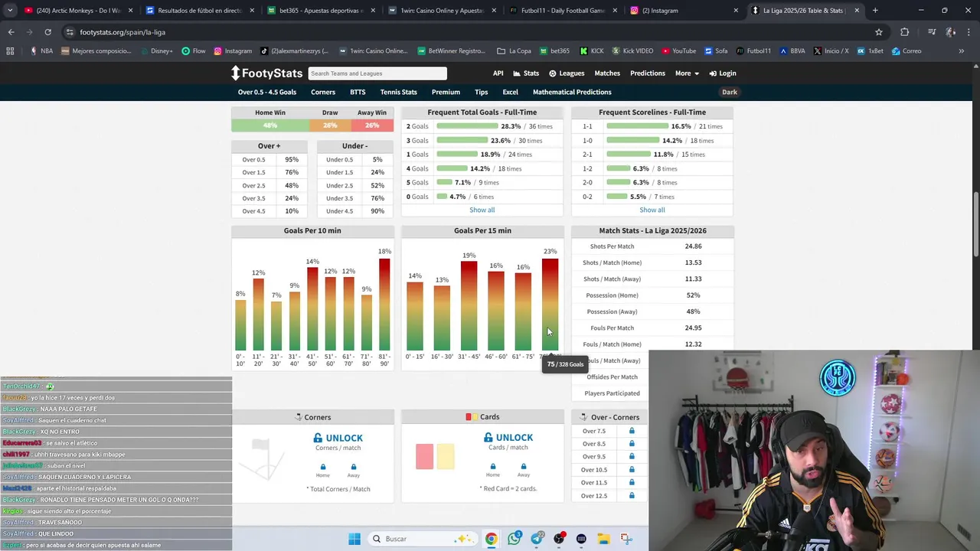Open the Snipping Tool from the taskbar
The image size is (980, 551).
click(x=626, y=539)
